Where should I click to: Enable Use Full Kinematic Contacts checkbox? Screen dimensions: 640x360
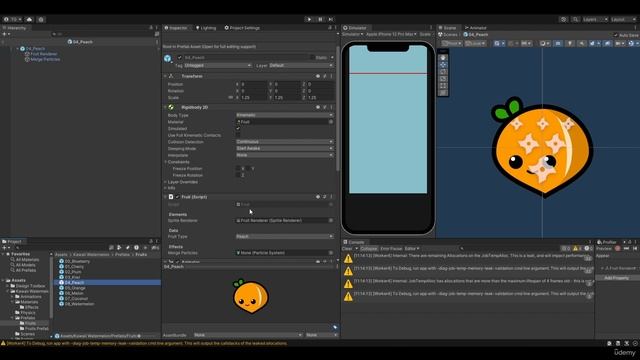coord(238,135)
